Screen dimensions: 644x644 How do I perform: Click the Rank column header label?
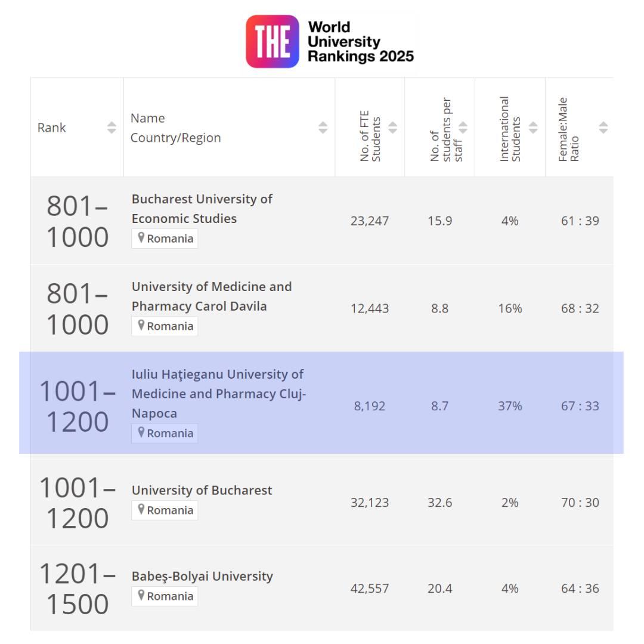(x=52, y=128)
